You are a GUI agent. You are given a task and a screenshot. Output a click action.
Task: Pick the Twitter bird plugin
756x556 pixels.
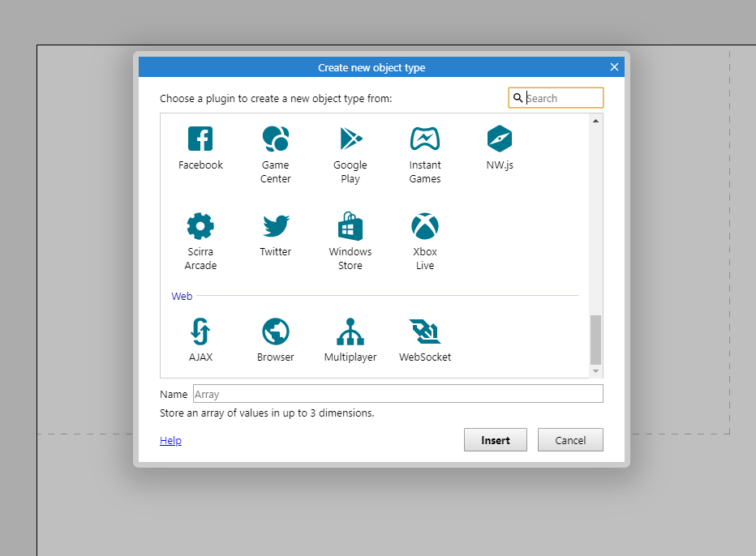click(x=275, y=226)
